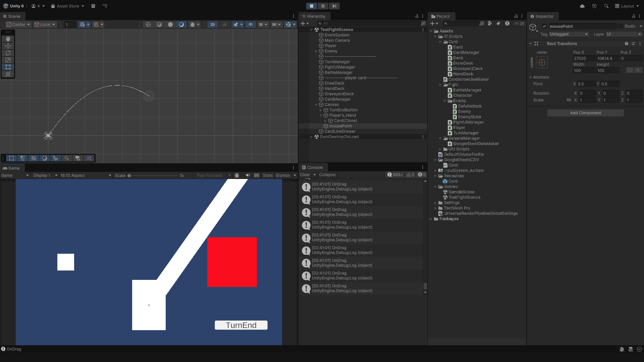Select the Rotate tool in Scene view
644x362 pixels.
tap(8, 53)
